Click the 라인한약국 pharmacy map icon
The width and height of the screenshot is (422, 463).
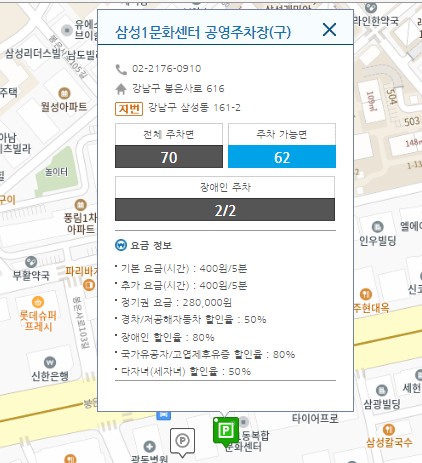click(x=371, y=7)
